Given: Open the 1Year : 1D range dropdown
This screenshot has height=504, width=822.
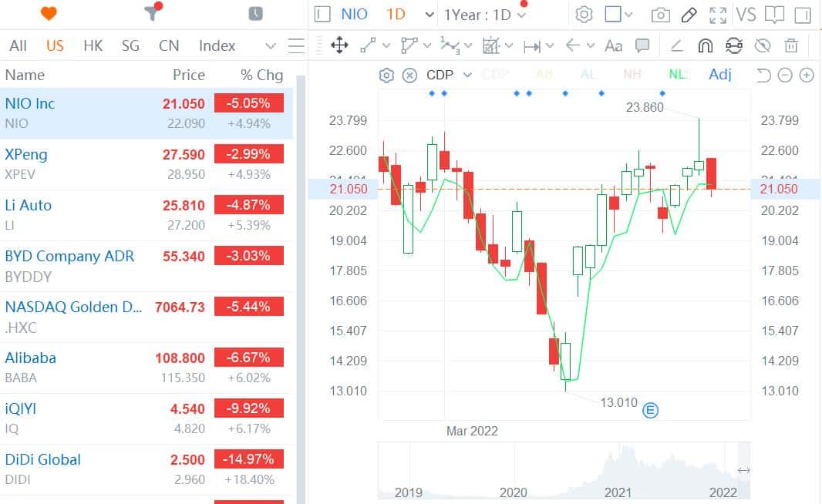Looking at the screenshot, I should point(486,15).
